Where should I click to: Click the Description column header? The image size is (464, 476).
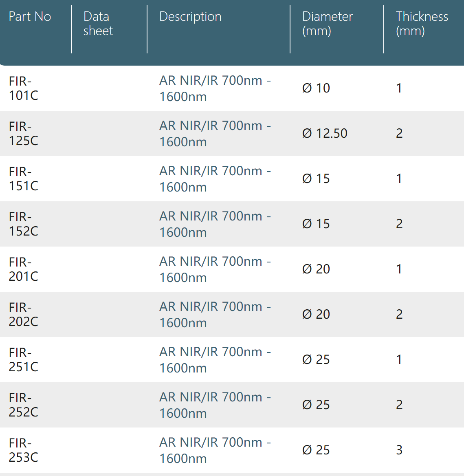point(190,17)
